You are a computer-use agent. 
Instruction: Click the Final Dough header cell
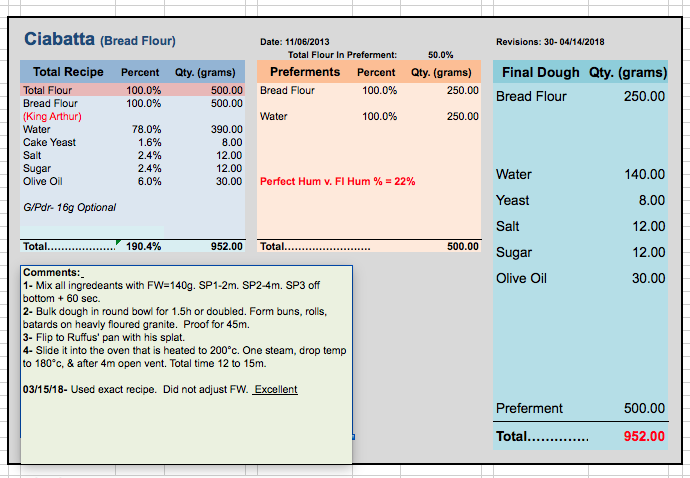pyautogui.click(x=540, y=73)
